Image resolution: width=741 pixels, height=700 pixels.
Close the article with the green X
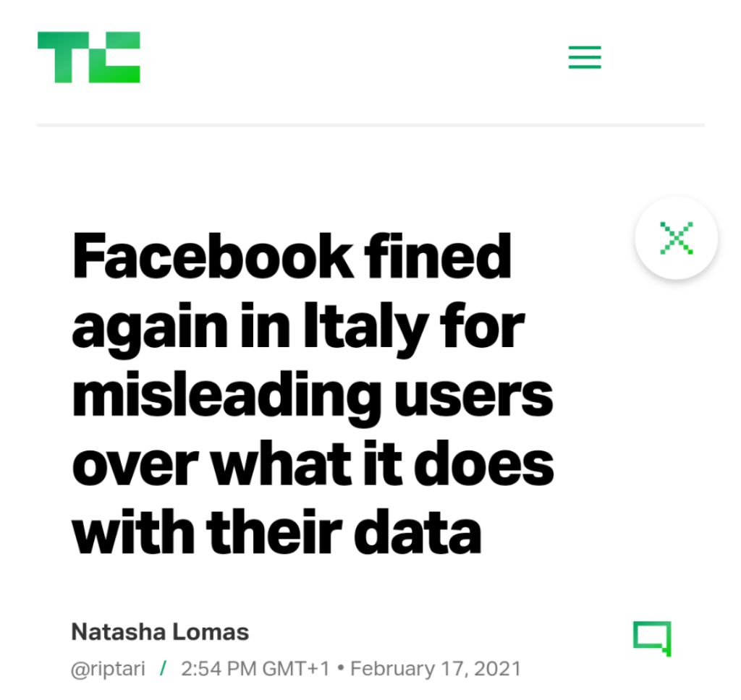click(676, 239)
